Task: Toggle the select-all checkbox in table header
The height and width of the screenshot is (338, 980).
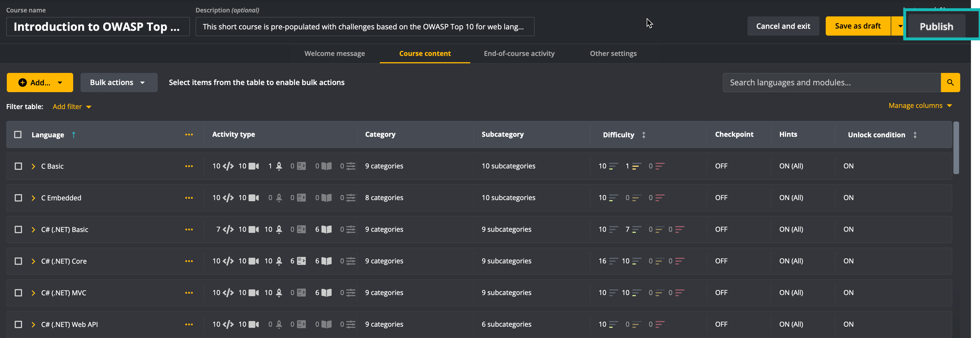Action: pos(18,134)
